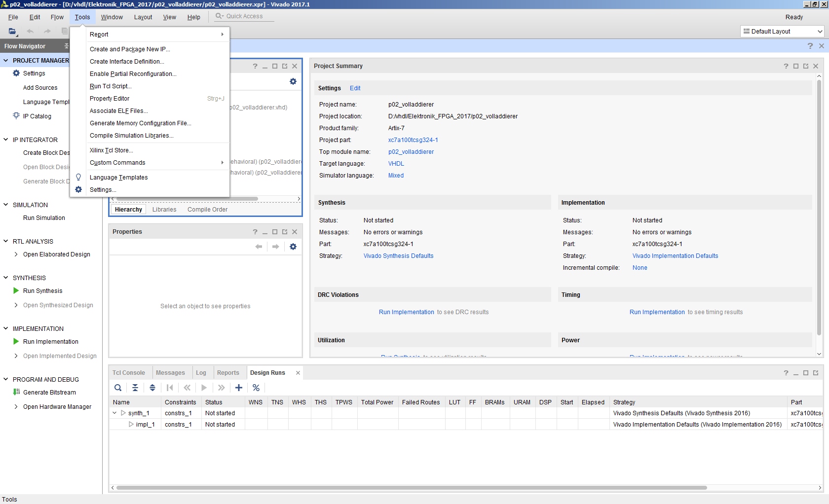The image size is (829, 504).
Task: Click the Properties panel settings gear
Action: point(293,247)
